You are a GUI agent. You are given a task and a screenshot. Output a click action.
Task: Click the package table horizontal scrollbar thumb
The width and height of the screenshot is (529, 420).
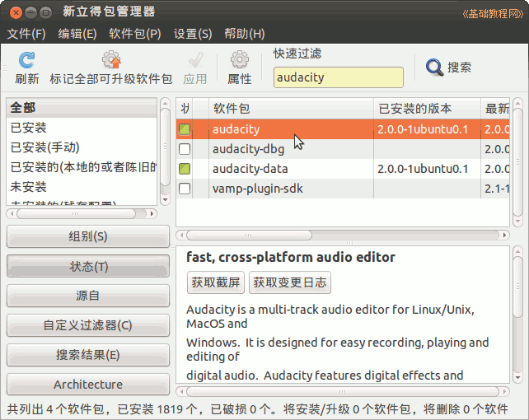tap(249, 235)
